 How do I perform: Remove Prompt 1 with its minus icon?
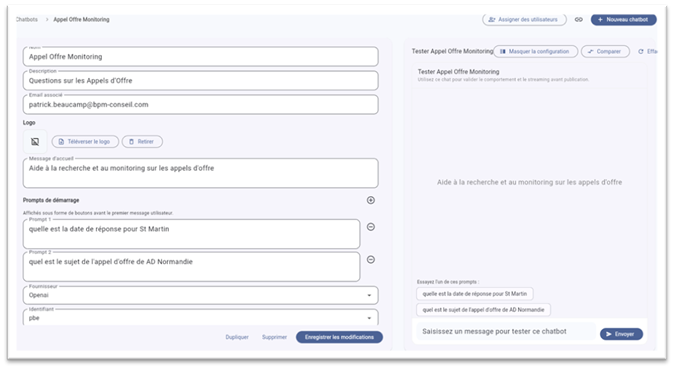coord(371,227)
